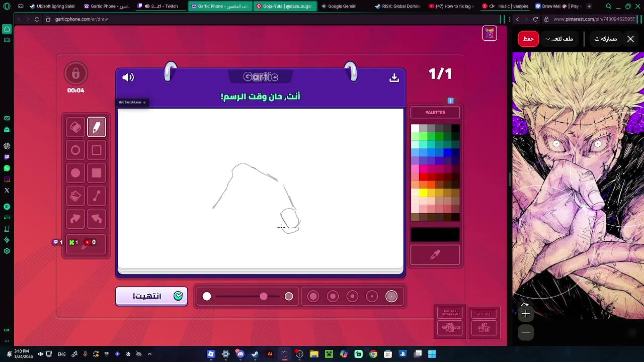644x362 pixels.
Task: Redo the last stroke
Action: point(75,219)
